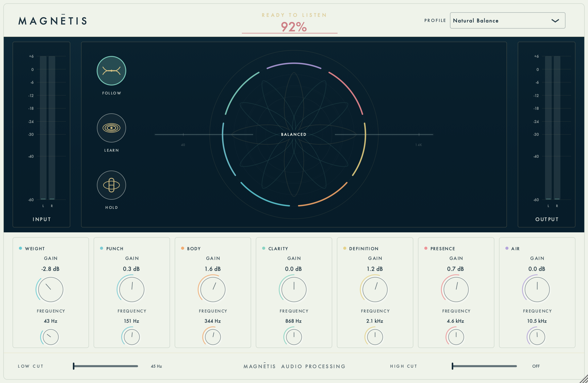Toggle the Punch band dot indicator
This screenshot has width=588, height=383.
[x=101, y=248]
